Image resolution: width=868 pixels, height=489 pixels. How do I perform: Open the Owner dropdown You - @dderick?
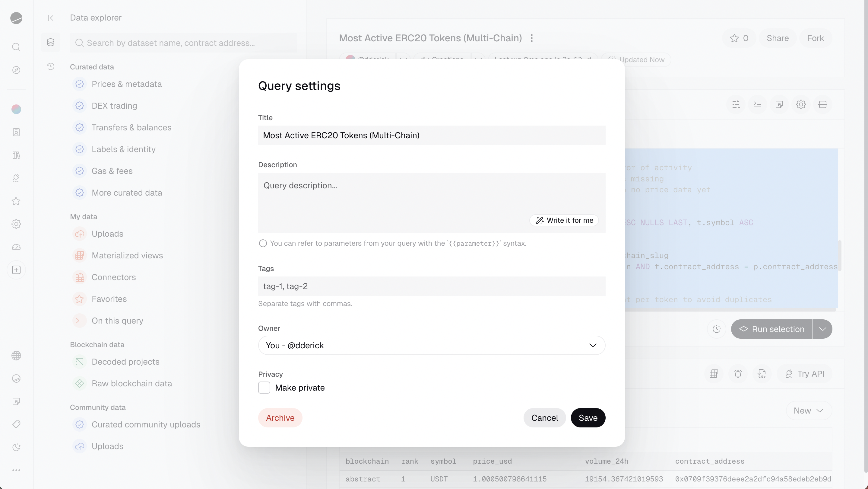(431, 345)
